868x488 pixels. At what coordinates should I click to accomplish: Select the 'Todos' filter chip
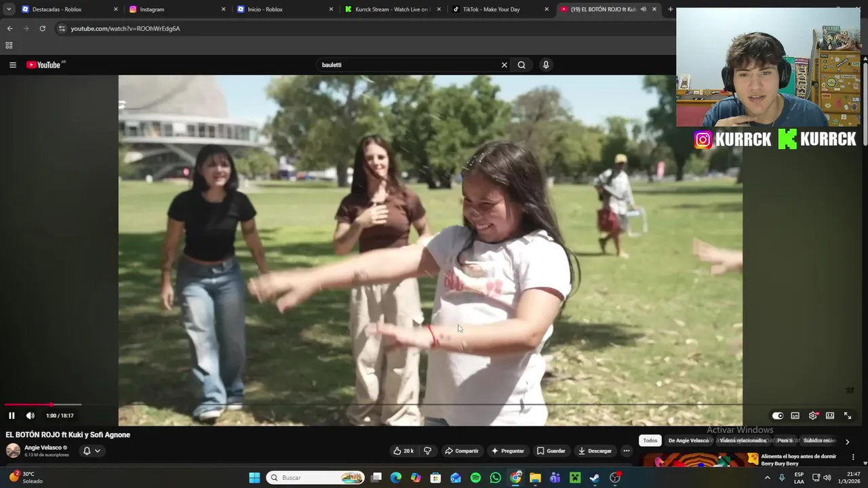(x=650, y=441)
